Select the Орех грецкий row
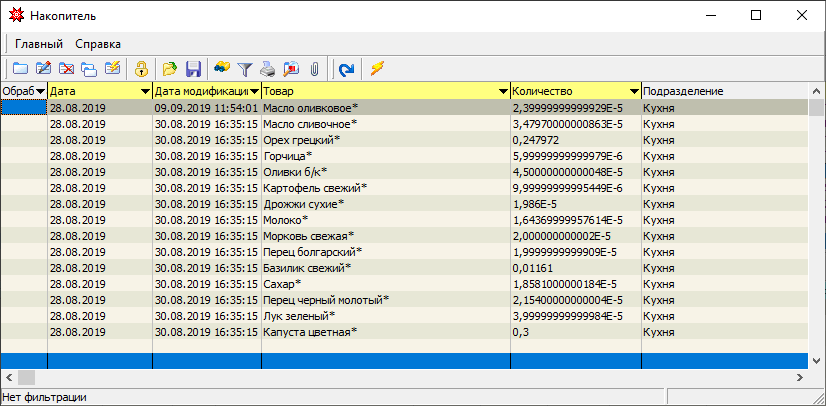Viewport: 826px width, 406px height. 300,140
